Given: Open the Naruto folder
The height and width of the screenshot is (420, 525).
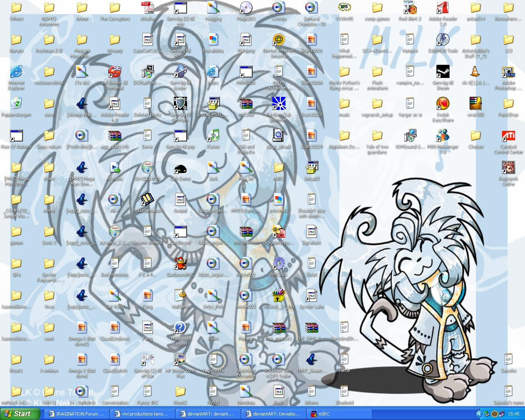Looking at the screenshot, I should 16,40.
